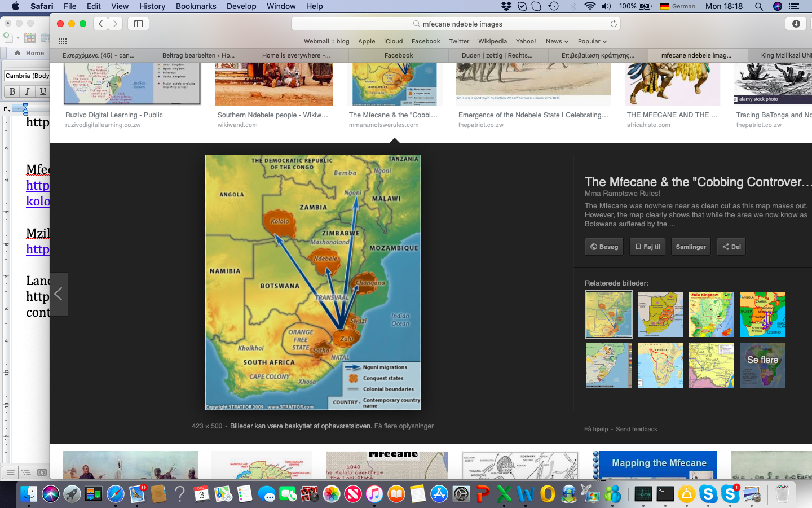This screenshot has width=812, height=508.
Task: Click the Italic button in Word
Action: (x=27, y=91)
